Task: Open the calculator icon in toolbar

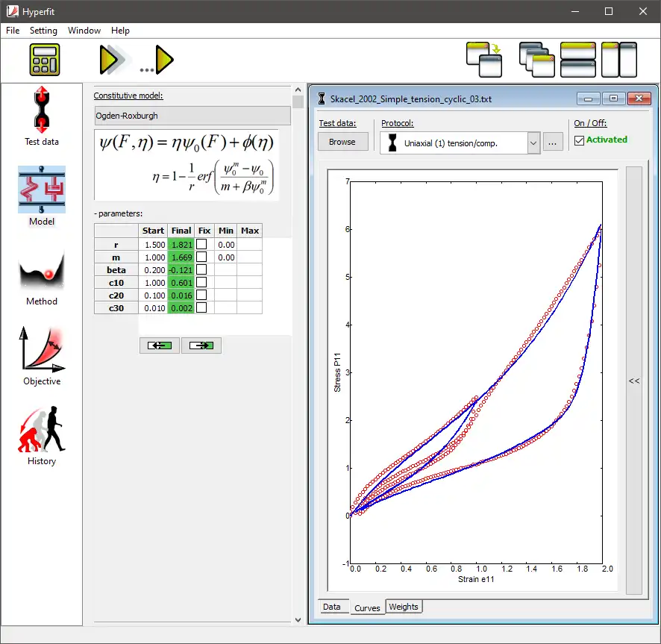Action: click(44, 60)
